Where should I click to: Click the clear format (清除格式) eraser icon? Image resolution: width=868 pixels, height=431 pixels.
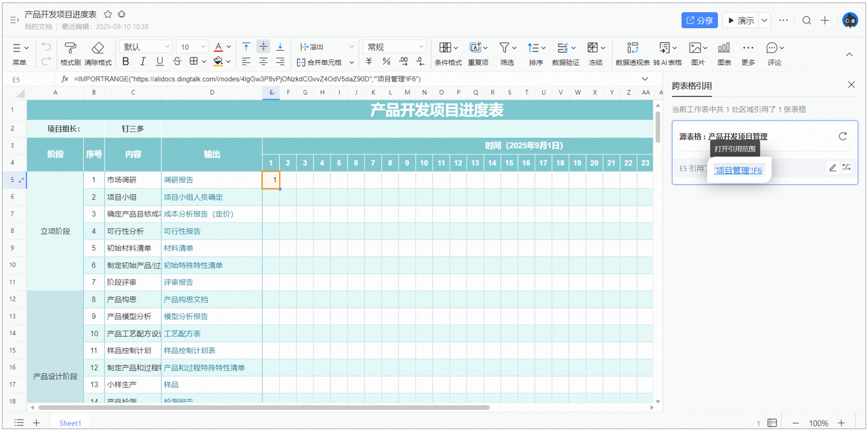(x=98, y=48)
